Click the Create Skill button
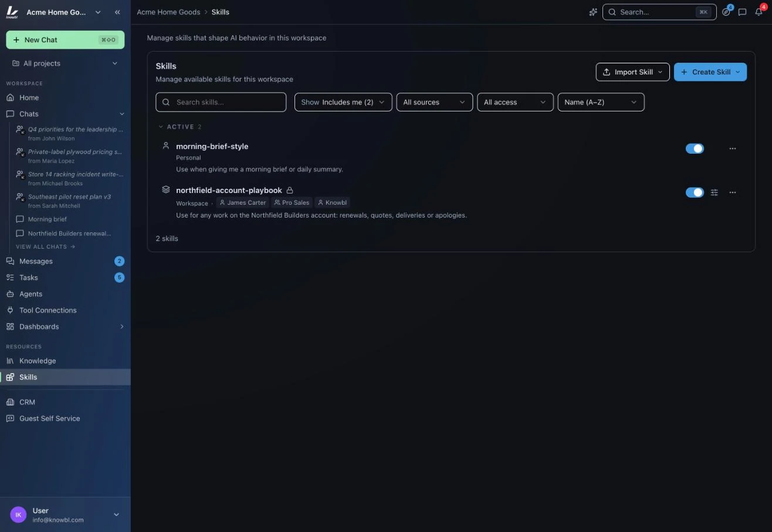 (x=710, y=72)
